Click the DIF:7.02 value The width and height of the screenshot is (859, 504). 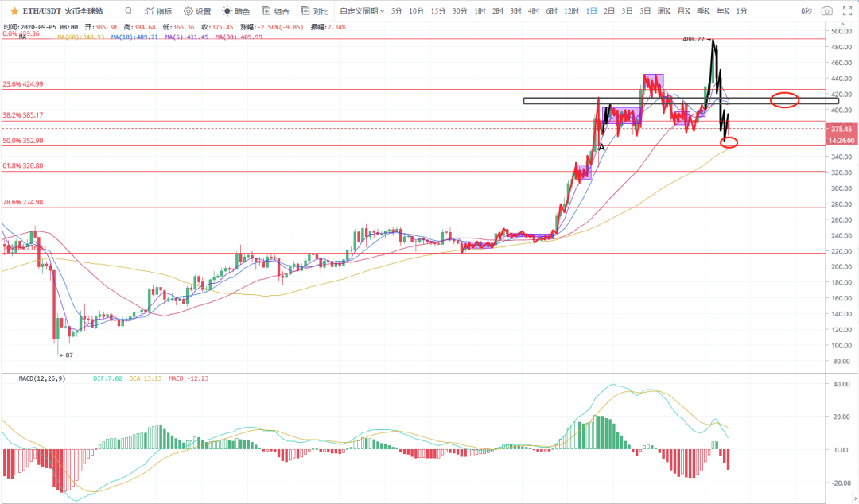click(108, 378)
